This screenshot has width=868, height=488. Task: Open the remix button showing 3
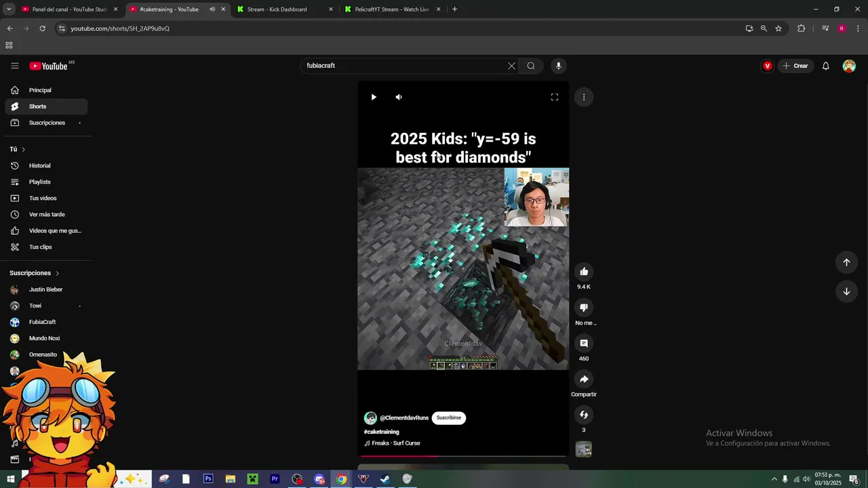click(x=584, y=415)
